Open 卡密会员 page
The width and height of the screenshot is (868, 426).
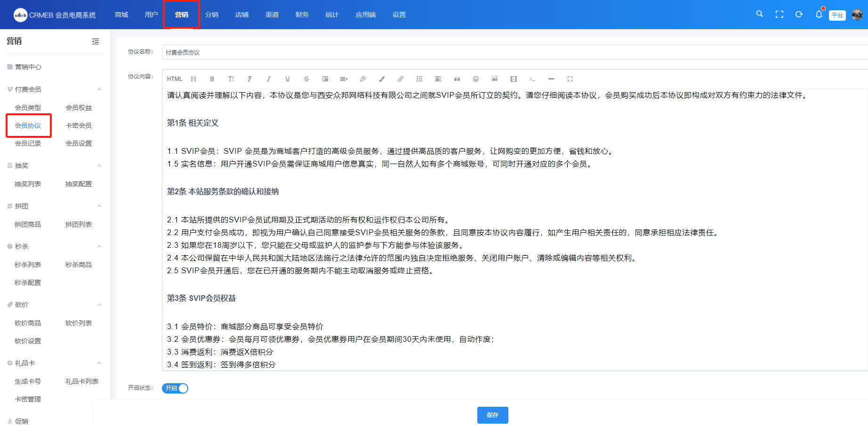coord(79,126)
